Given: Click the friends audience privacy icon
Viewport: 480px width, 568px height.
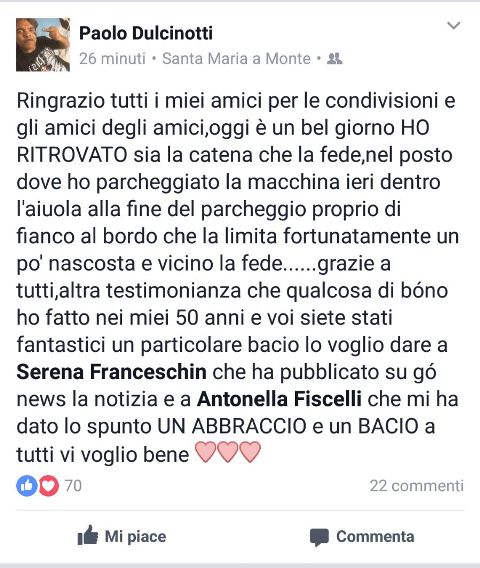Looking at the screenshot, I should (x=334, y=58).
